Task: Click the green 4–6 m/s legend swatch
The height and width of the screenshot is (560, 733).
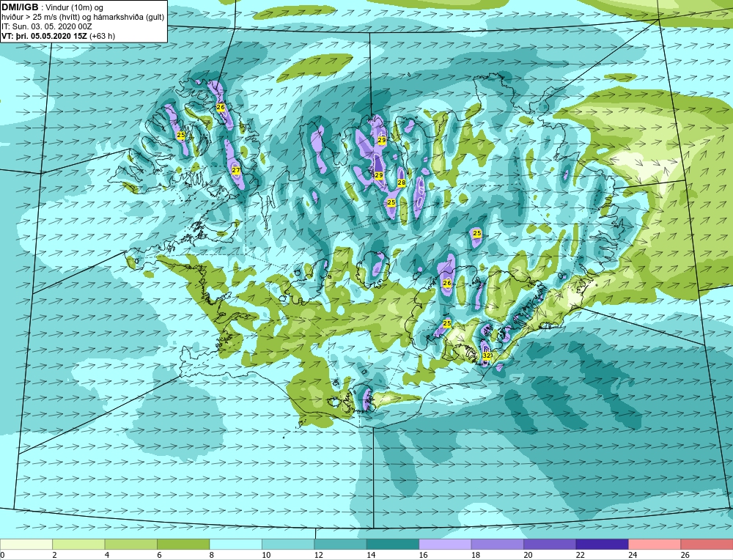Action: [x=131, y=544]
